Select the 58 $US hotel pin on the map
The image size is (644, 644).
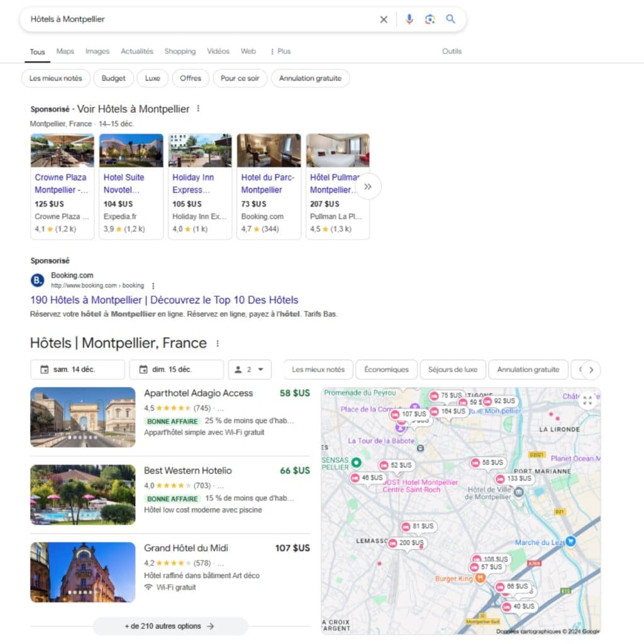[x=487, y=462]
